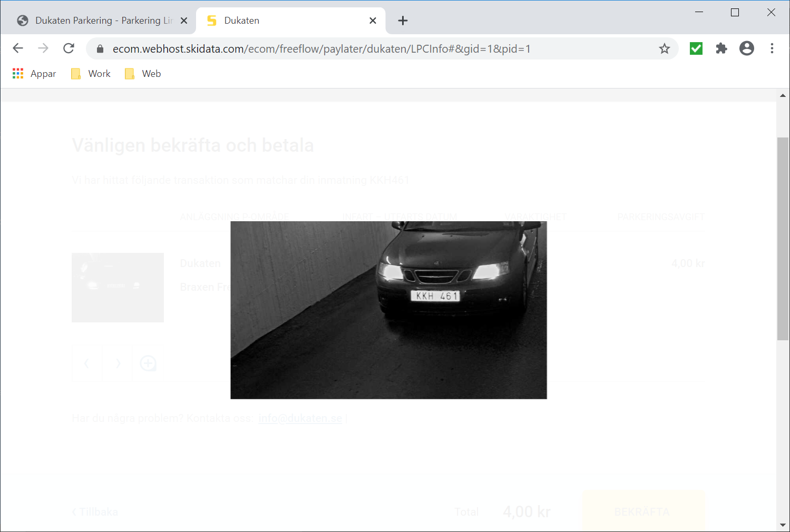
Task: Show the previous camera image
Action: coord(87,363)
